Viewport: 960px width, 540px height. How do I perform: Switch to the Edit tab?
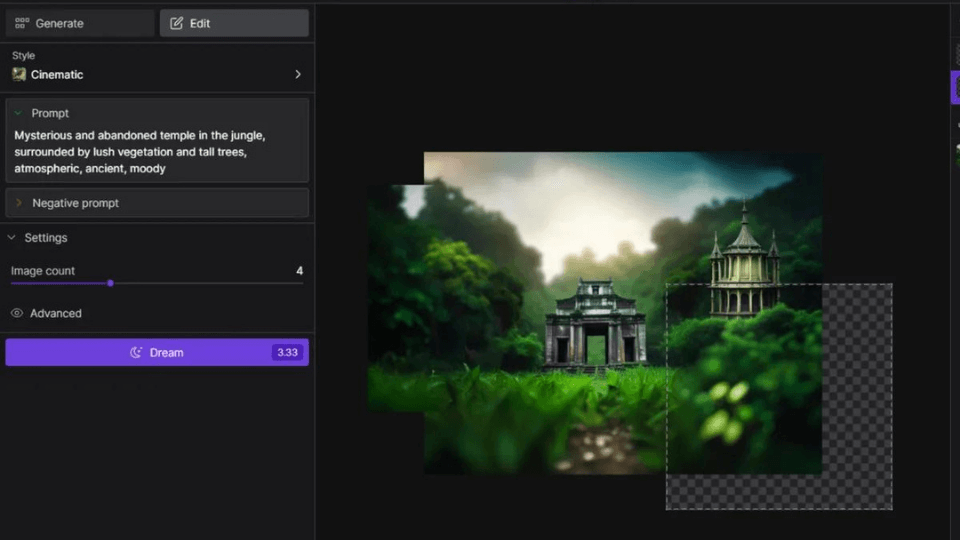pyautogui.click(x=234, y=23)
